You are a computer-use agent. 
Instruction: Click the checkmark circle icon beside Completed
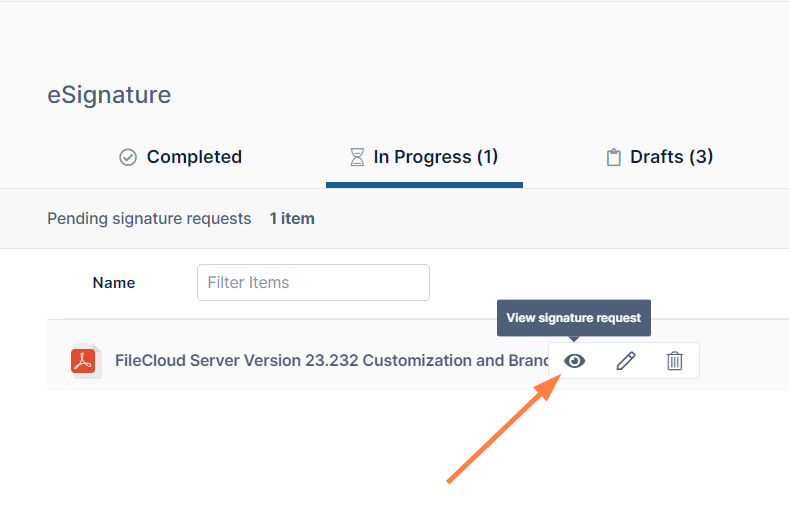coord(128,158)
